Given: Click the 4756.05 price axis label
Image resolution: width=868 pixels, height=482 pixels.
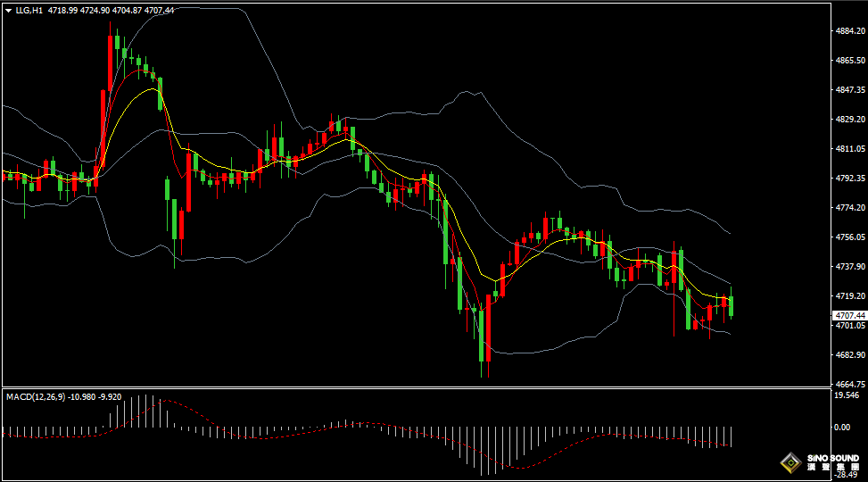Looking at the screenshot, I should [x=848, y=237].
